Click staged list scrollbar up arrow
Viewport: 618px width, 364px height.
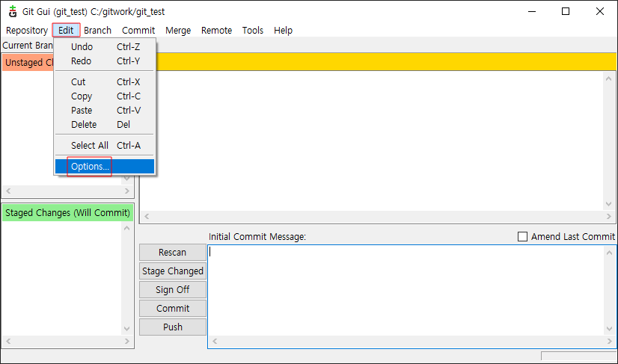point(127,228)
